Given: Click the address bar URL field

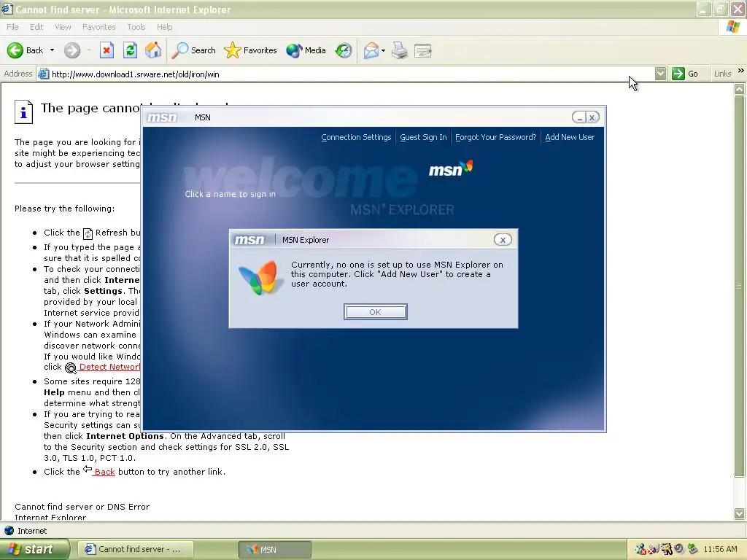Looking at the screenshot, I should (x=352, y=74).
